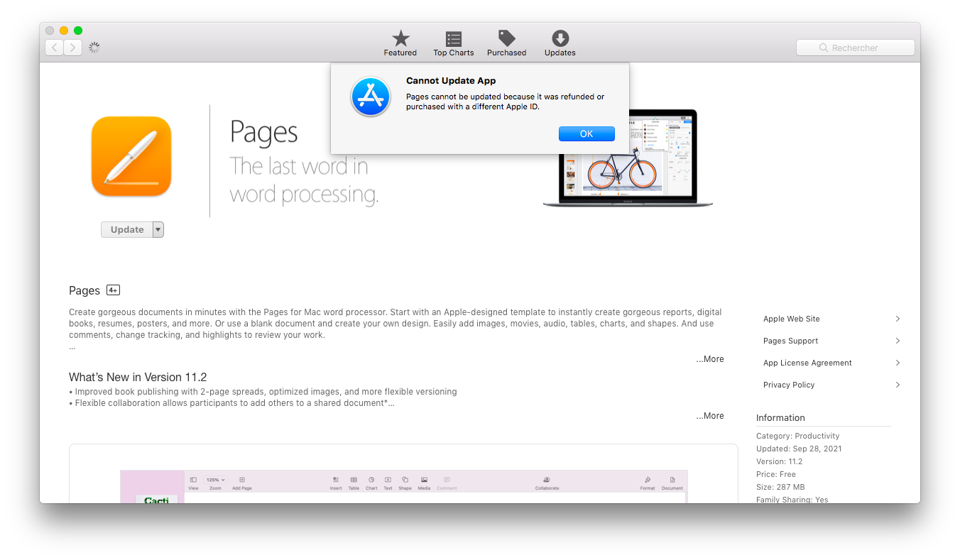Click the Size: 287 MB info line
This screenshot has height=560, width=960.
click(x=780, y=487)
